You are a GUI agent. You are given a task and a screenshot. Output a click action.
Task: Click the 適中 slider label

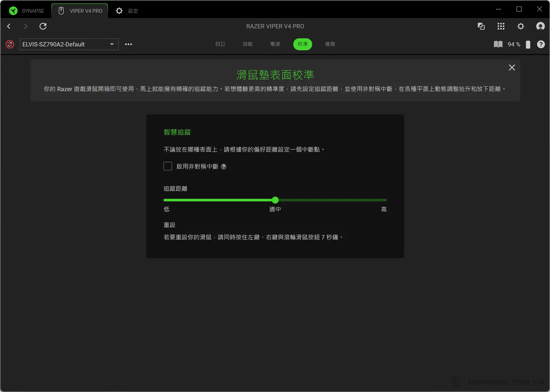click(275, 209)
